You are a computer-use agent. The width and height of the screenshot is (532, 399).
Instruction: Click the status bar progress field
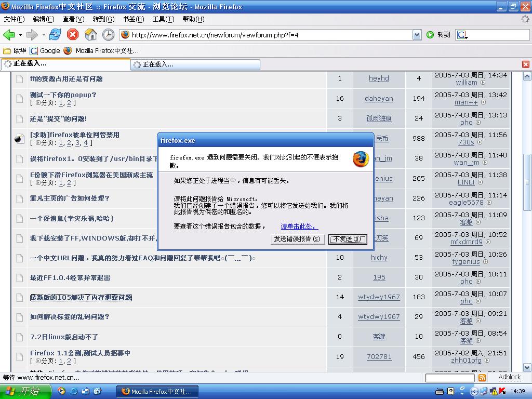click(x=449, y=378)
